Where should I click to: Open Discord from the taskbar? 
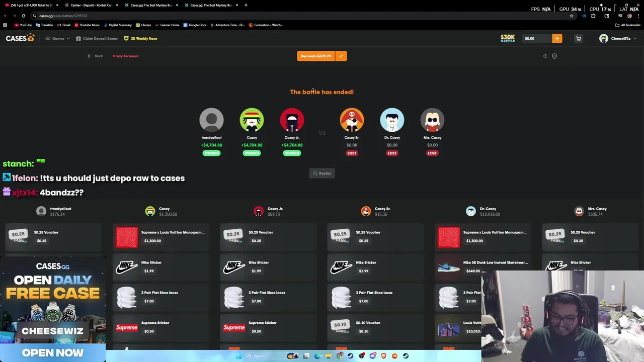pos(373,356)
